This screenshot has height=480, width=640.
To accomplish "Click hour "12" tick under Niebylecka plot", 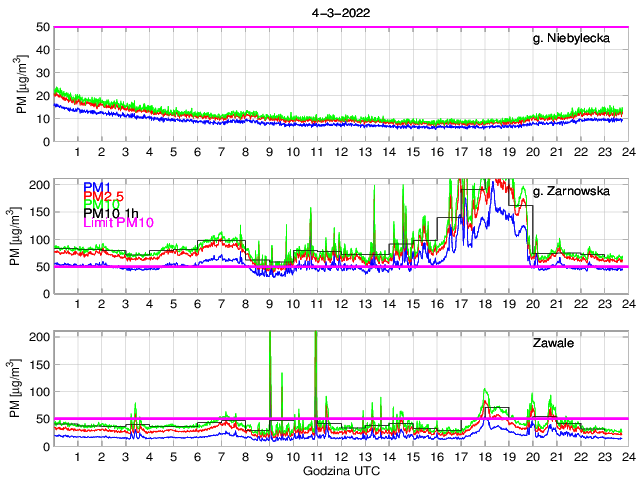I will 341,152.
